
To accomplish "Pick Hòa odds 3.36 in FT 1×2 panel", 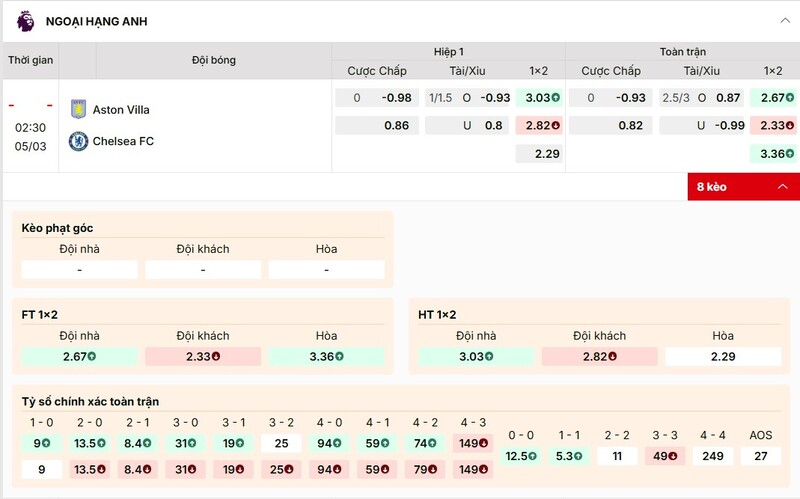I will [326, 356].
